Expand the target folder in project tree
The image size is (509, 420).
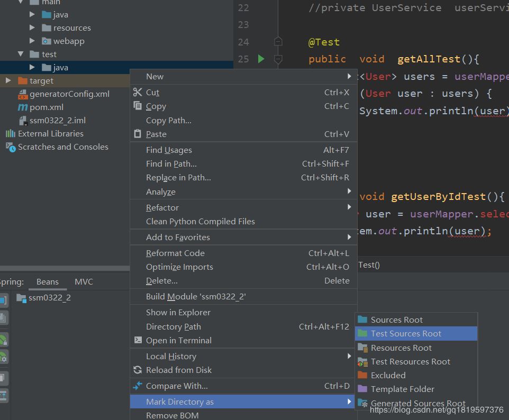point(8,80)
